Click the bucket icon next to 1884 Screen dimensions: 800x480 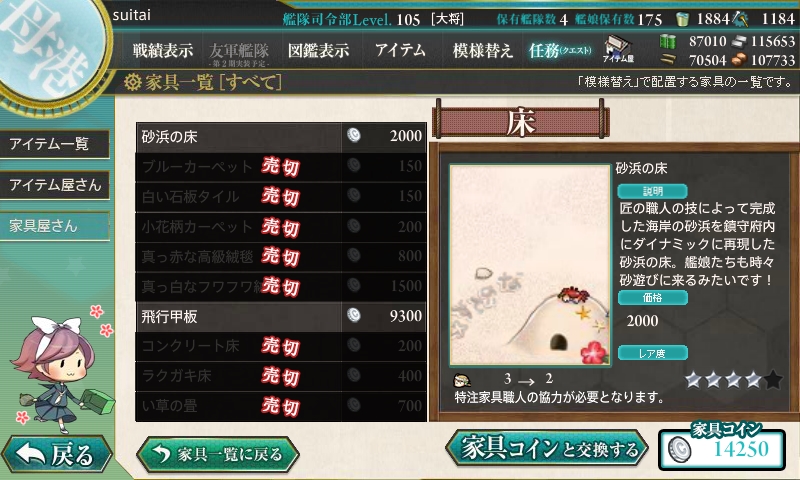pos(682,19)
